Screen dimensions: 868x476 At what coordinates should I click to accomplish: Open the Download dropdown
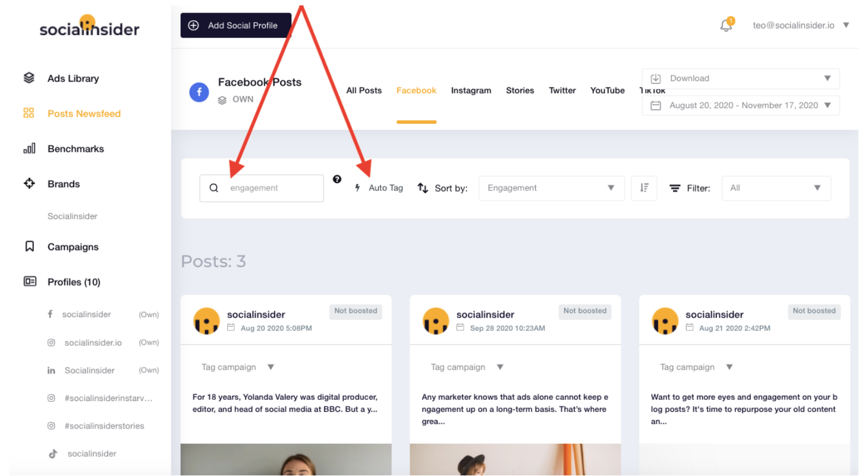[741, 79]
